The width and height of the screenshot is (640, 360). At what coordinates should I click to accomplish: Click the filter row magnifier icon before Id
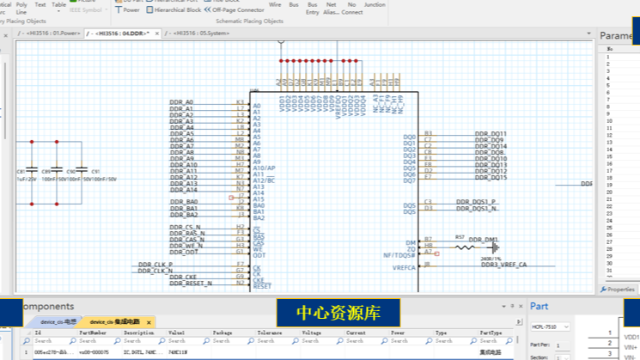pyautogui.click(x=27, y=341)
